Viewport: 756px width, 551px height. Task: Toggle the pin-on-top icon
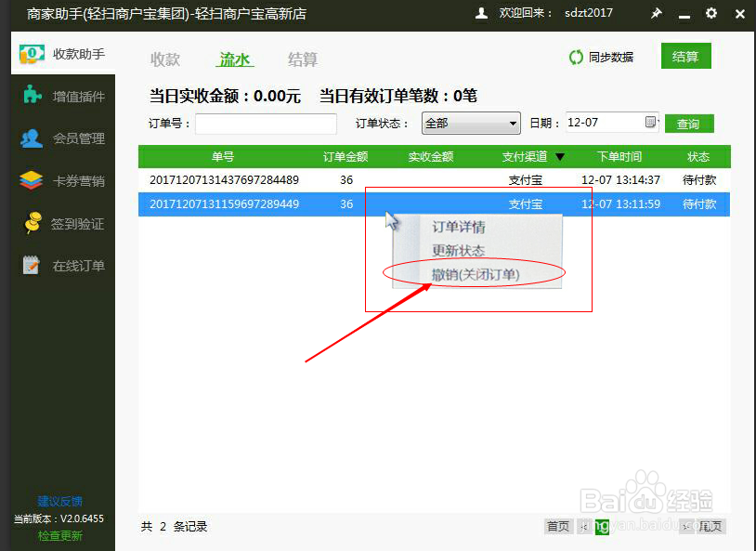pos(656,14)
